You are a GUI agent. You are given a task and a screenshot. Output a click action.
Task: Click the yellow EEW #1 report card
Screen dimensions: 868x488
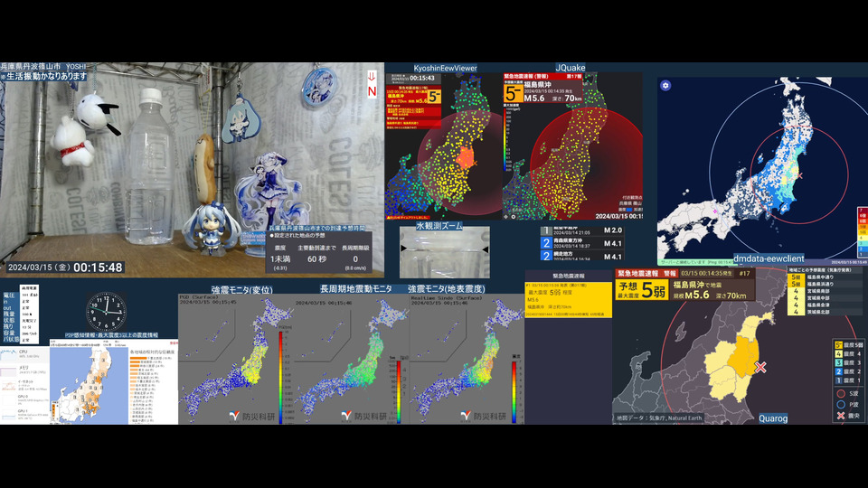568,299
